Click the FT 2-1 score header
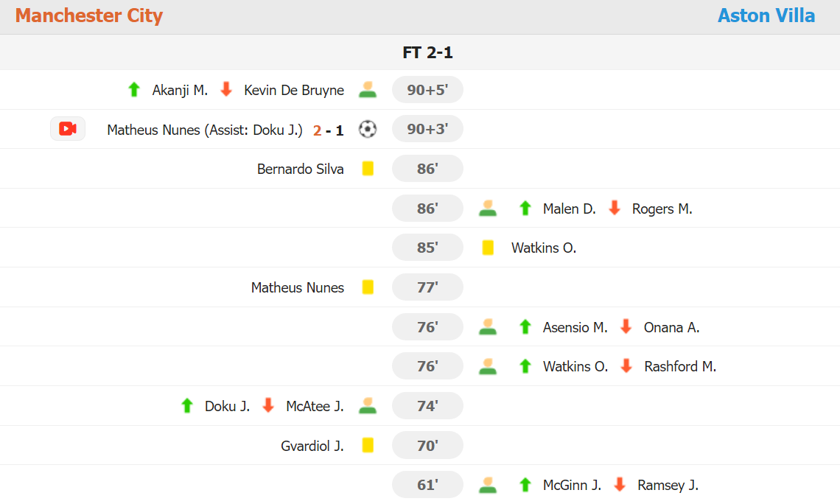 click(427, 52)
